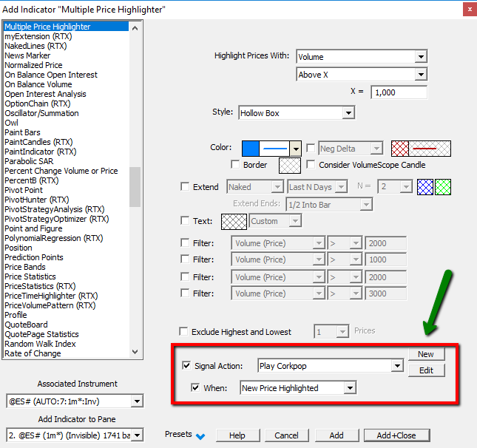477x448 pixels.
Task: Uncheck the Signal Action checkbox
Action: [x=186, y=365]
